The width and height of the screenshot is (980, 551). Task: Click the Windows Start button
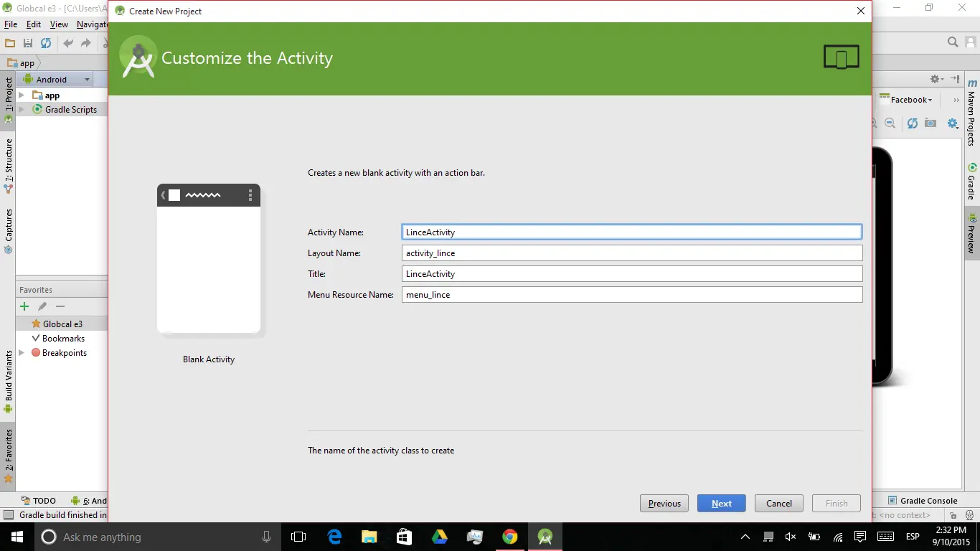(17, 537)
